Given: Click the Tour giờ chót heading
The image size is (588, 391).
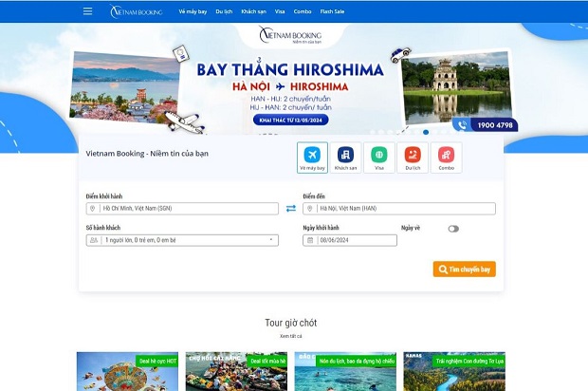Looking at the screenshot, I should [291, 323].
